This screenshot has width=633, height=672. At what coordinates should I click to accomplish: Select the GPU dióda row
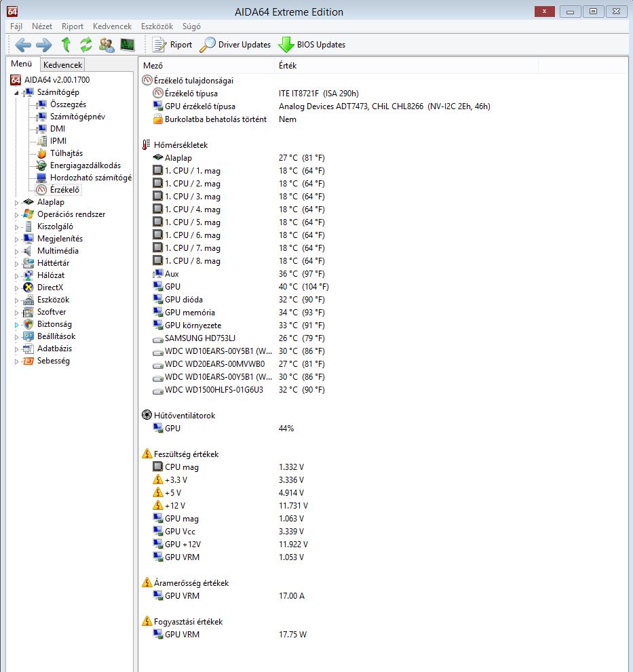click(x=239, y=299)
